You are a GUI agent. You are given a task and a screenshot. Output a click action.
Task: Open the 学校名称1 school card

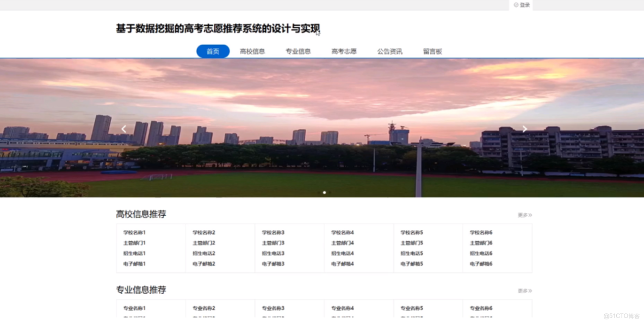coord(134,231)
